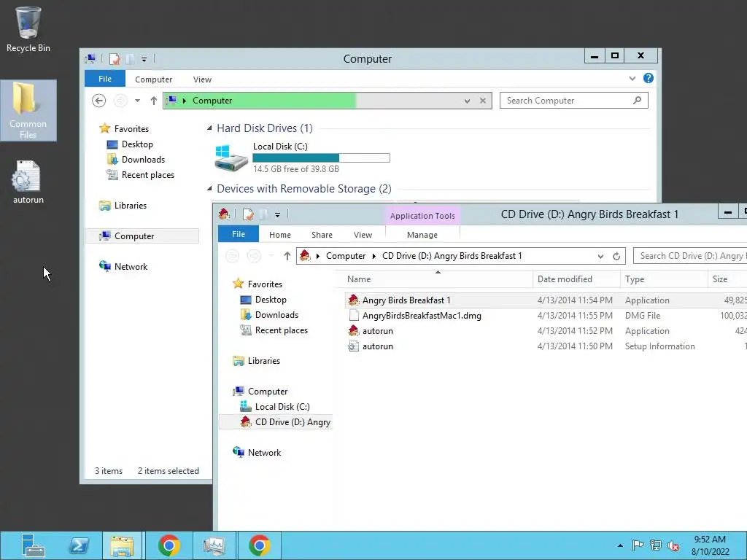Click the Action Center flag in system tray
This screenshot has width=747, height=560.
pos(638,545)
